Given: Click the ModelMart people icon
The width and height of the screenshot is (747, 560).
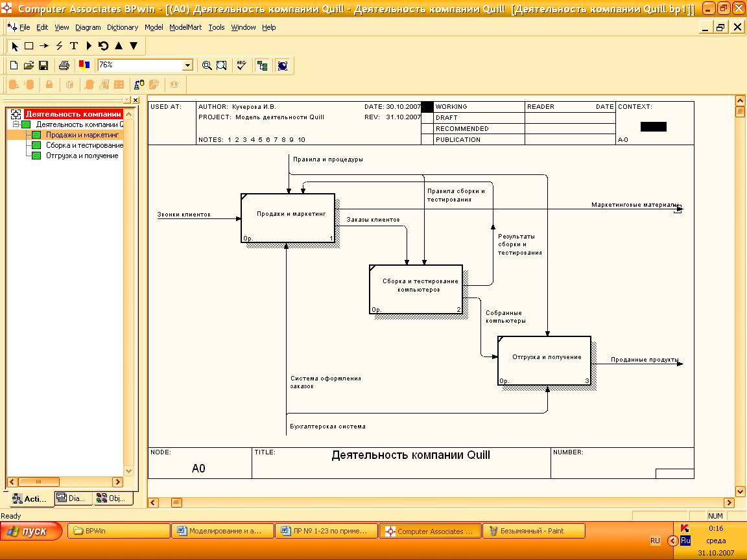Looking at the screenshot, I should 174,85.
